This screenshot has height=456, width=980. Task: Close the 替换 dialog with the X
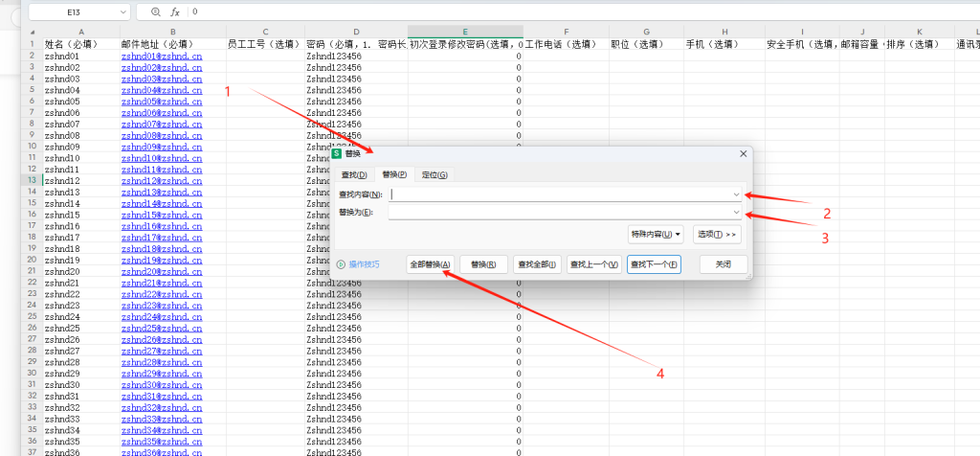click(744, 153)
